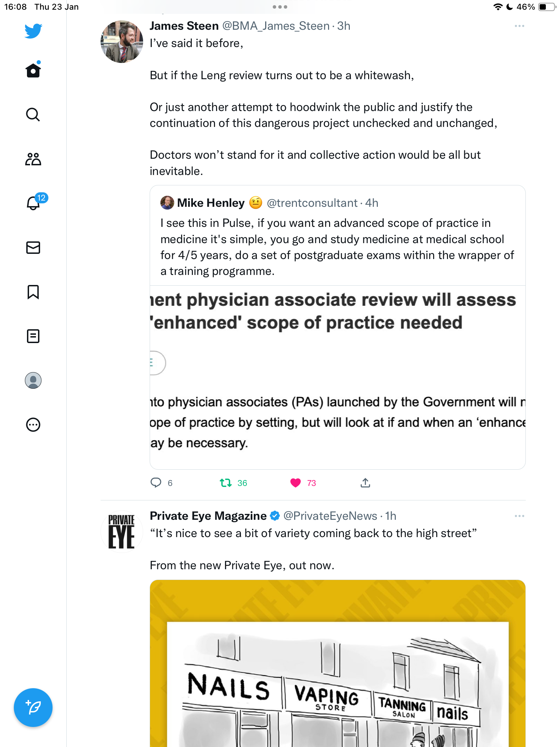Compose a new tweet with feather button
This screenshot has width=560, height=747.
[33, 708]
